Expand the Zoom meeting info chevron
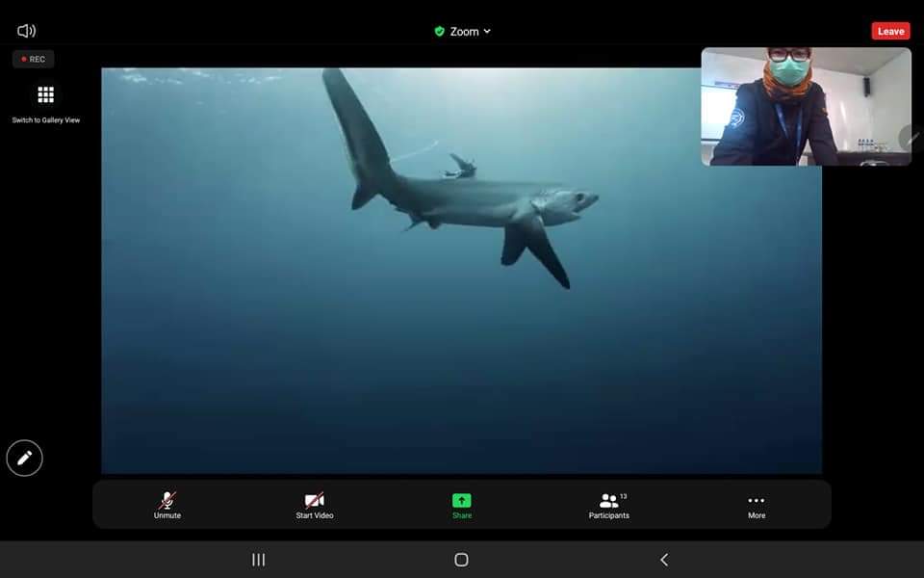This screenshot has height=578, width=924. point(487,31)
